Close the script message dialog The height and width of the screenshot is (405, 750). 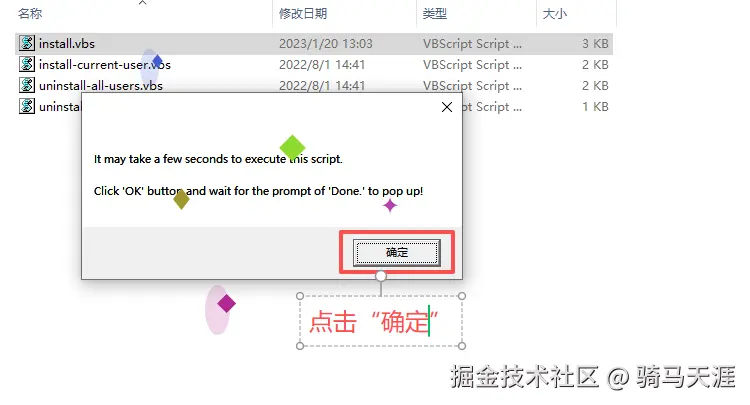[447, 107]
